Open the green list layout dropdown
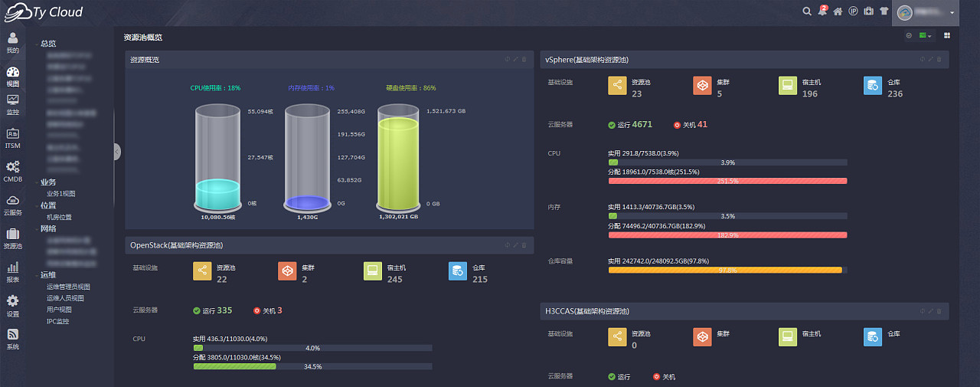Viewport: 980px width, 387px height. tap(926, 35)
